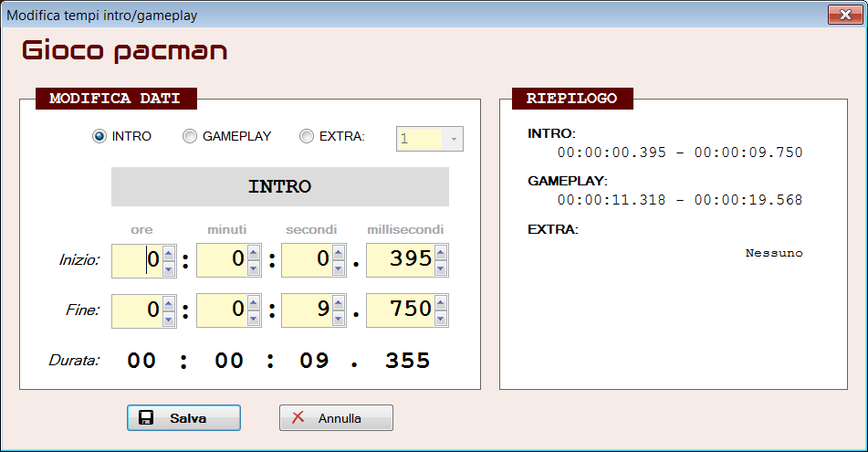Screen dimensions: 868x452
Task: Increase the Fine minuti value
Action: pyautogui.click(x=253, y=303)
